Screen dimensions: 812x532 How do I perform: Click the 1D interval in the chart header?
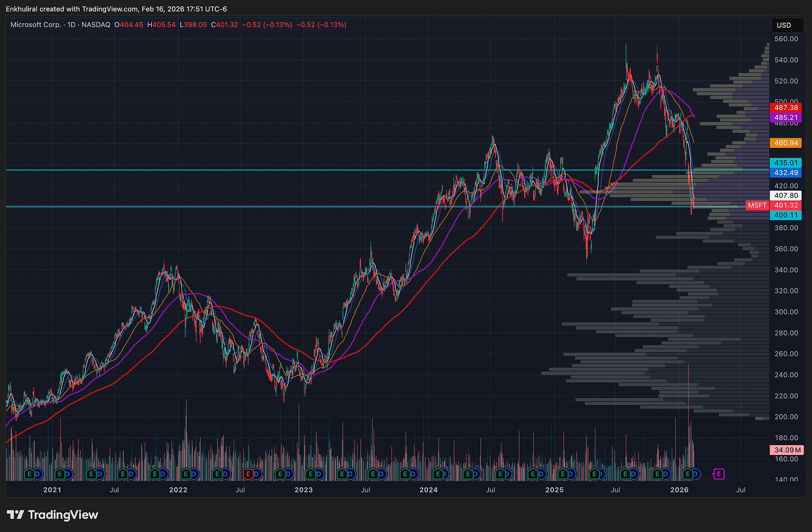(71, 25)
